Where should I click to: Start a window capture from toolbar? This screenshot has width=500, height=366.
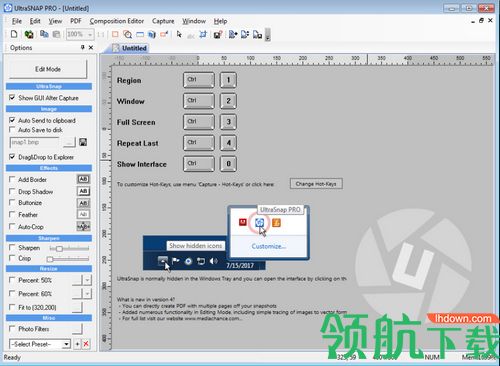coord(140,34)
